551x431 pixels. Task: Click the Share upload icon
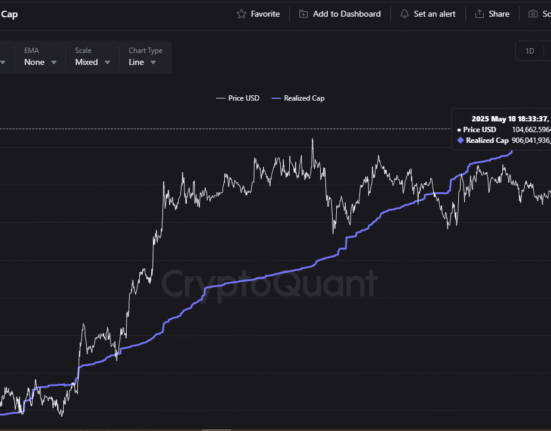pos(479,14)
